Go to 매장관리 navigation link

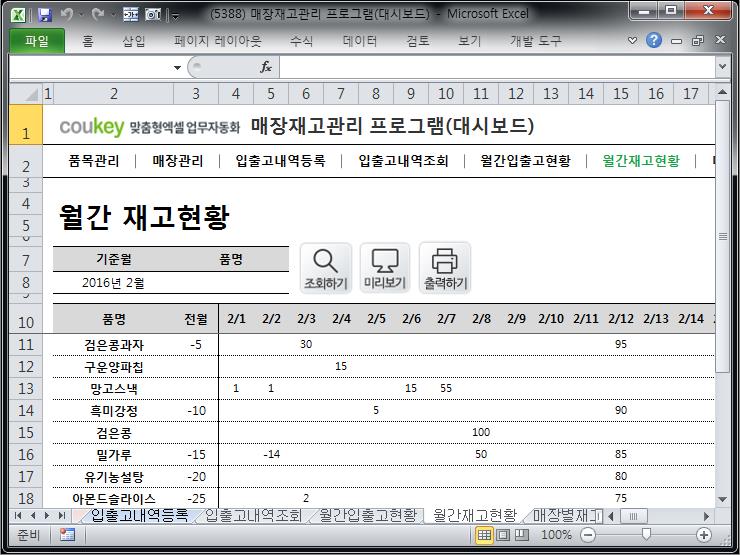coord(178,161)
